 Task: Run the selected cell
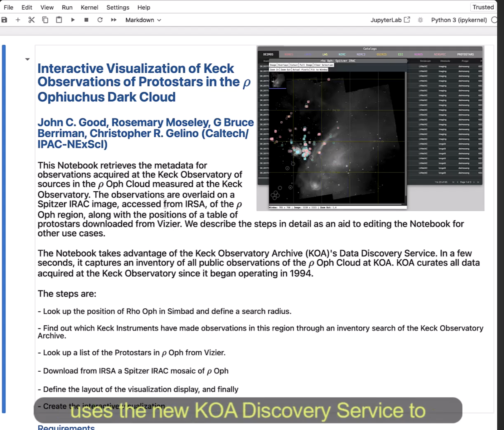(73, 20)
